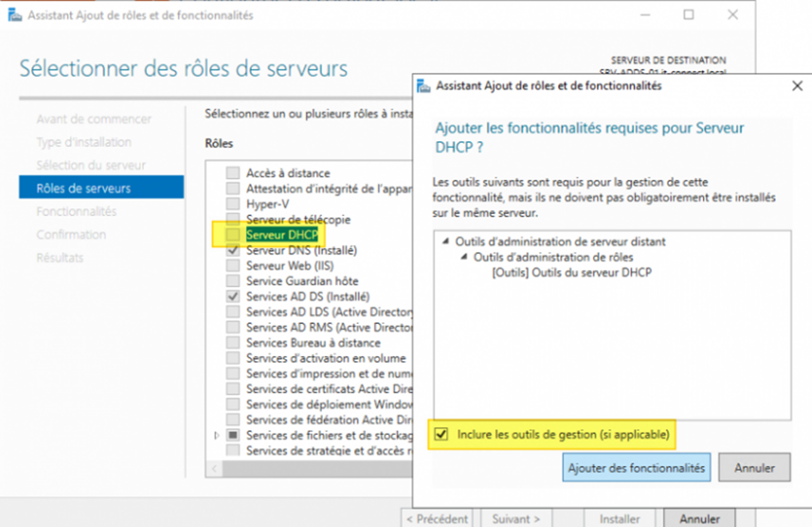Check Service Guardian hôte role
Screen dimensions: 812x527
[x=233, y=281]
